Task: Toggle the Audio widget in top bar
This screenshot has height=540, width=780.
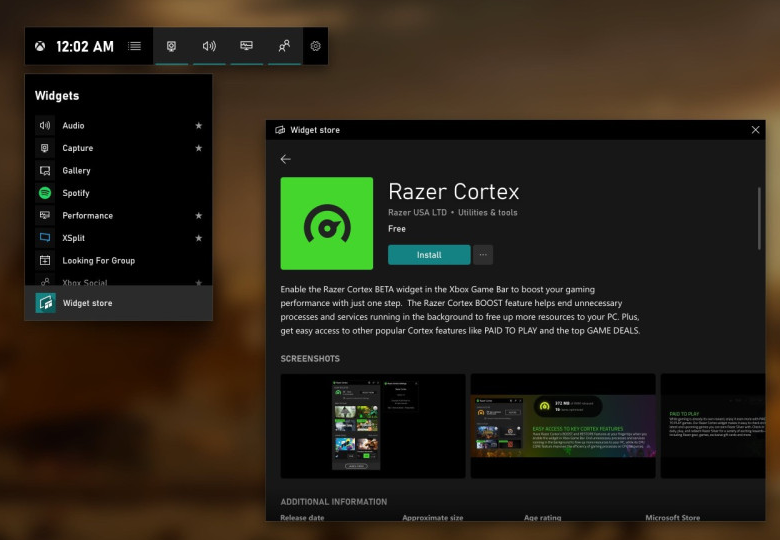Action: 209,46
